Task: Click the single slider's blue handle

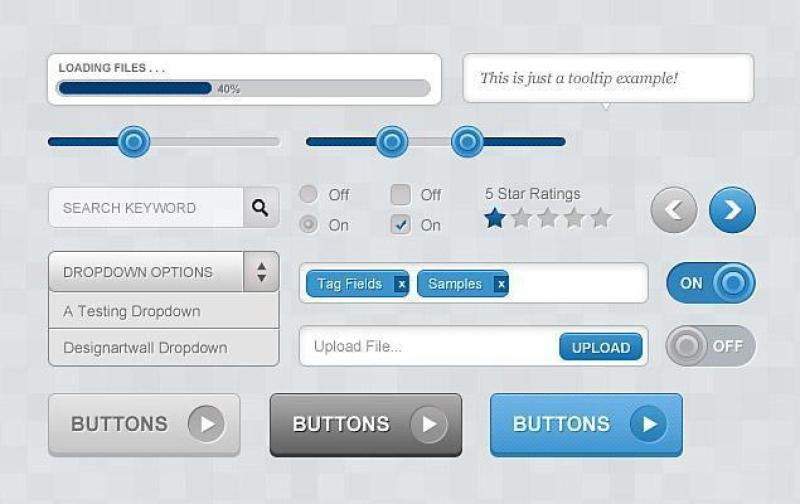Action: [x=134, y=141]
